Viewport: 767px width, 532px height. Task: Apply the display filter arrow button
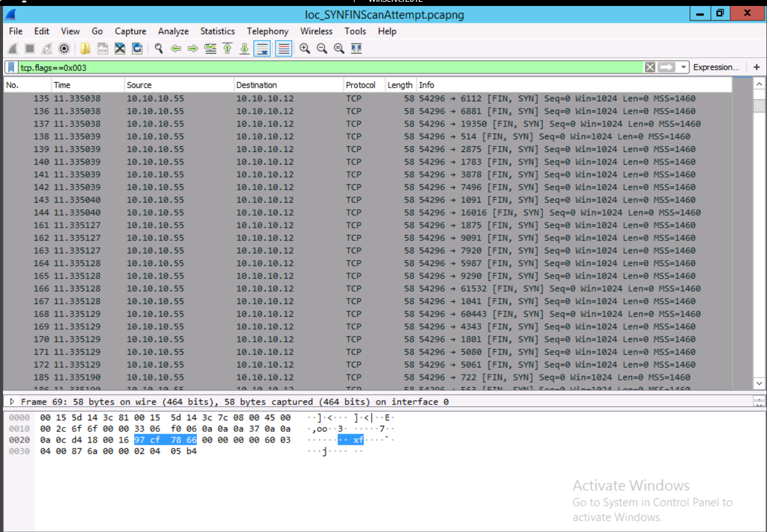click(x=667, y=67)
